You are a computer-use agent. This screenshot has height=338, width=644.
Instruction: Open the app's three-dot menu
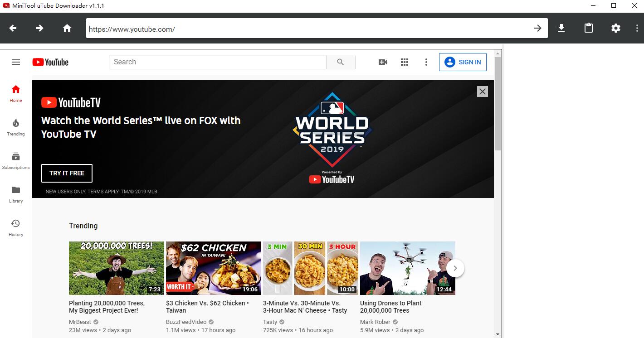click(637, 28)
